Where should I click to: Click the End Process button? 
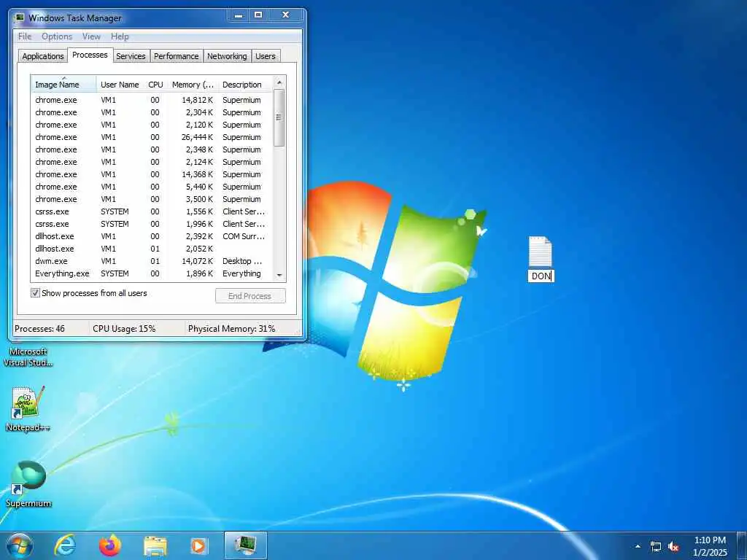point(250,296)
